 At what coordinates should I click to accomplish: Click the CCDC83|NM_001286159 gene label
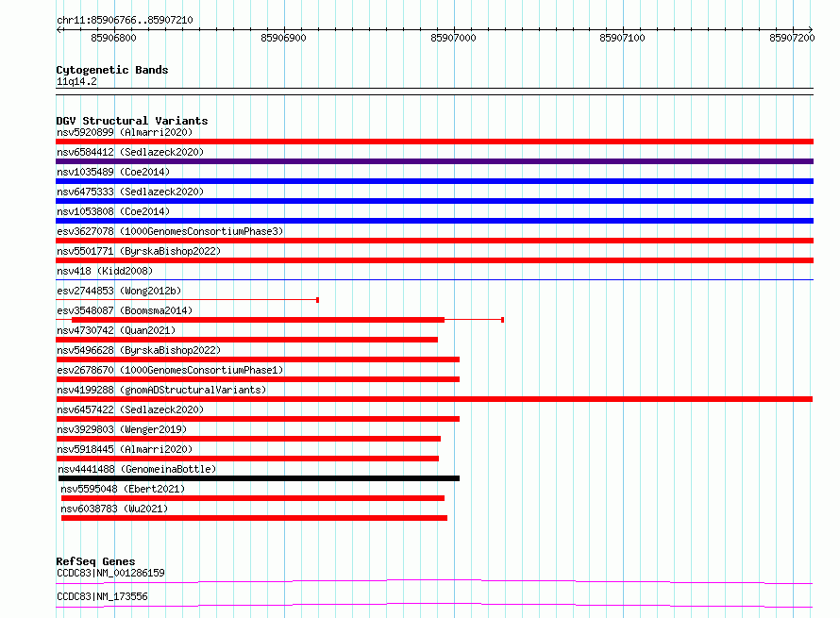[110, 573]
